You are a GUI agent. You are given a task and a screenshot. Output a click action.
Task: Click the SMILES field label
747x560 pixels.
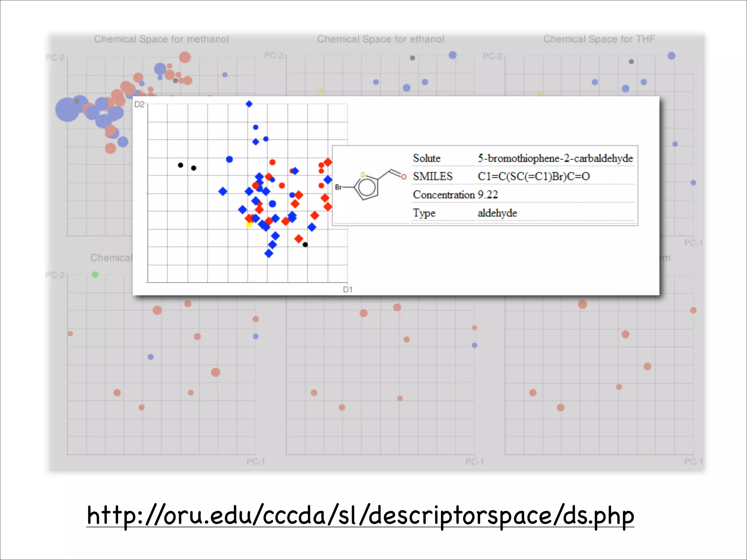click(433, 176)
